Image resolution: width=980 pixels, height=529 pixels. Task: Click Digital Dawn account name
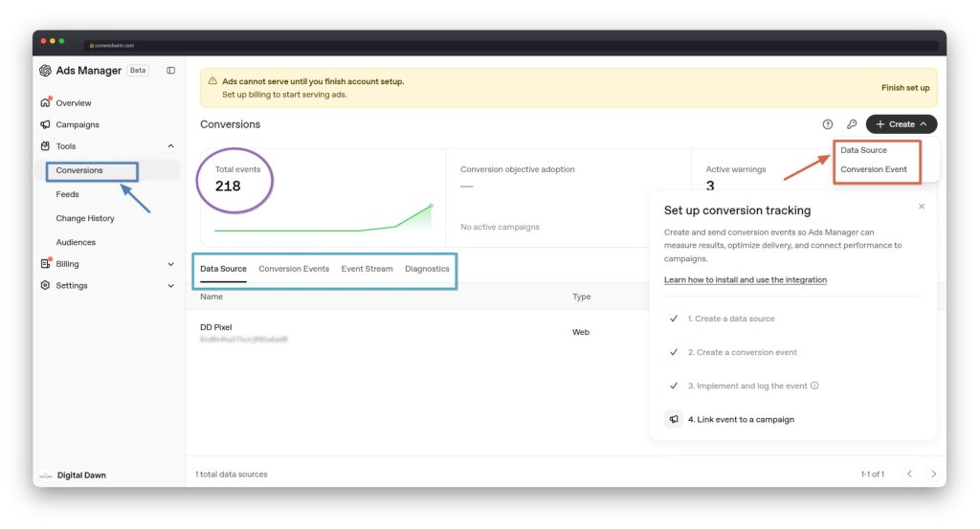click(81, 475)
